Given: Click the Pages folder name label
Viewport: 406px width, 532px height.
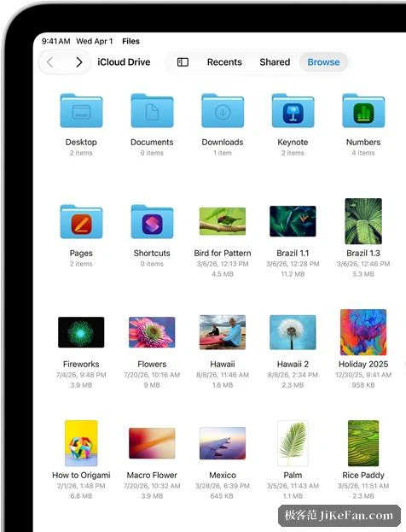Looking at the screenshot, I should pos(81,253).
